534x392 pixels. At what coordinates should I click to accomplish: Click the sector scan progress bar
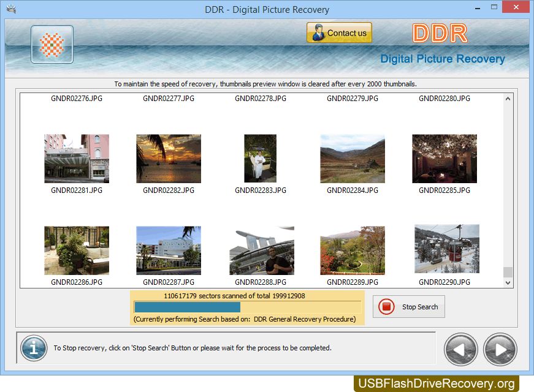(x=248, y=307)
